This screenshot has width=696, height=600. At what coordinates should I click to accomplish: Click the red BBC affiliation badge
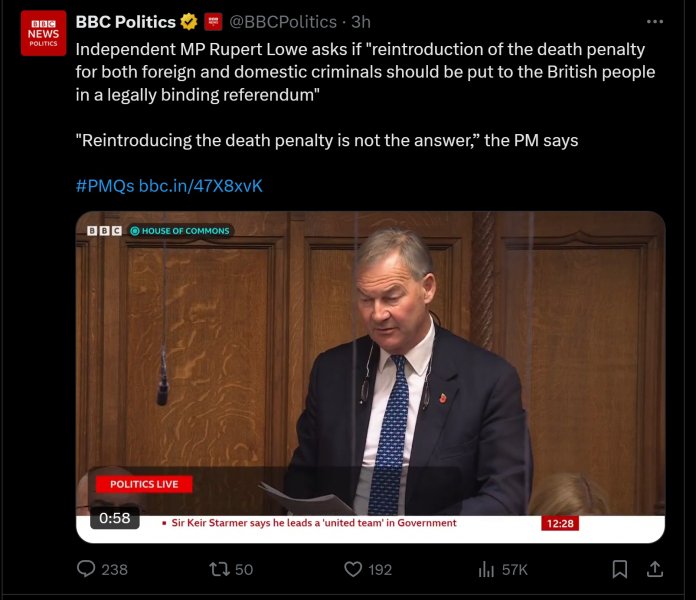(212, 22)
